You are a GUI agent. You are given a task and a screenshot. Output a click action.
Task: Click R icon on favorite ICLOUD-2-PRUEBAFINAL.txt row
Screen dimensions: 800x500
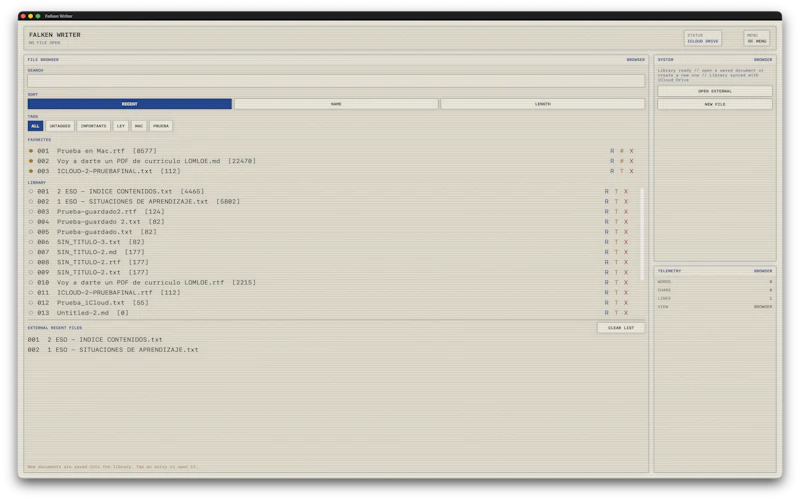(612, 171)
